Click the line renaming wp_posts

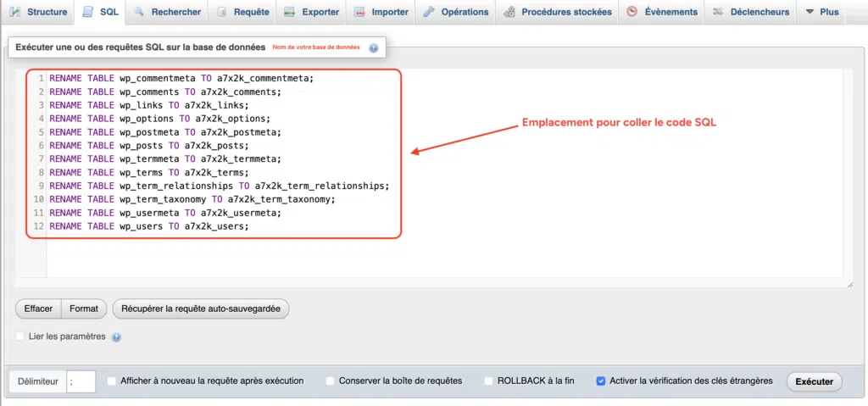click(x=149, y=145)
